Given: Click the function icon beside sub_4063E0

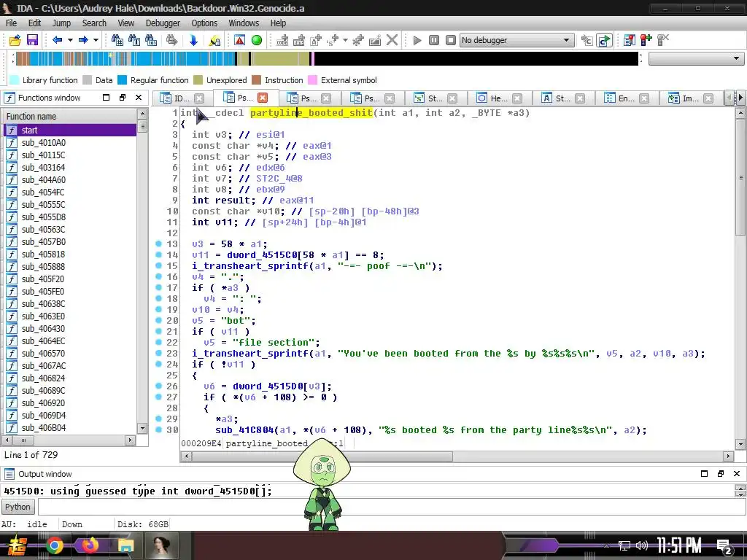Looking at the screenshot, I should [12, 316].
